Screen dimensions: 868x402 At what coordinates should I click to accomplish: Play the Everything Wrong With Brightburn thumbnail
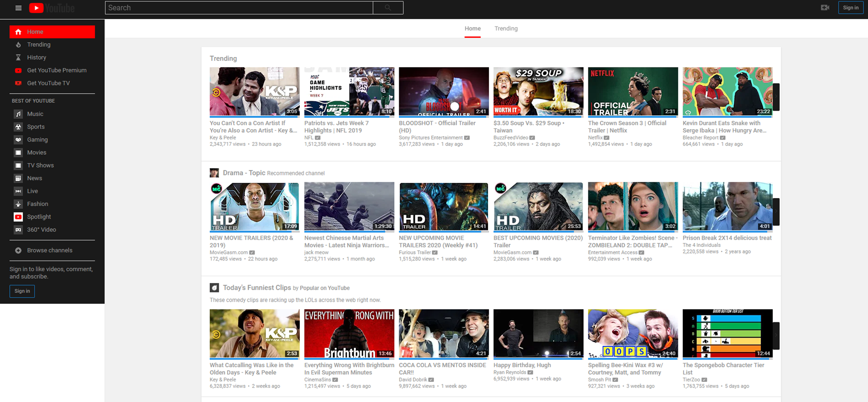[349, 334]
